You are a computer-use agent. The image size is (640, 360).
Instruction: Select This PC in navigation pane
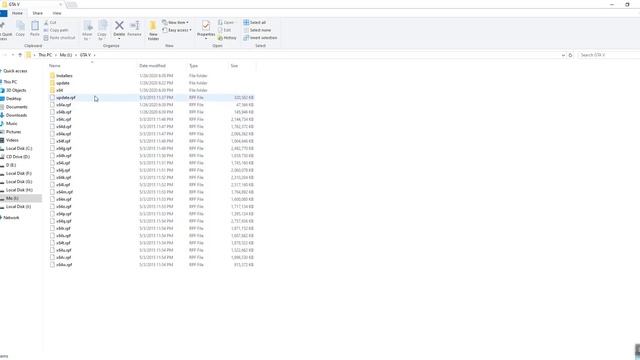[x=10, y=82]
